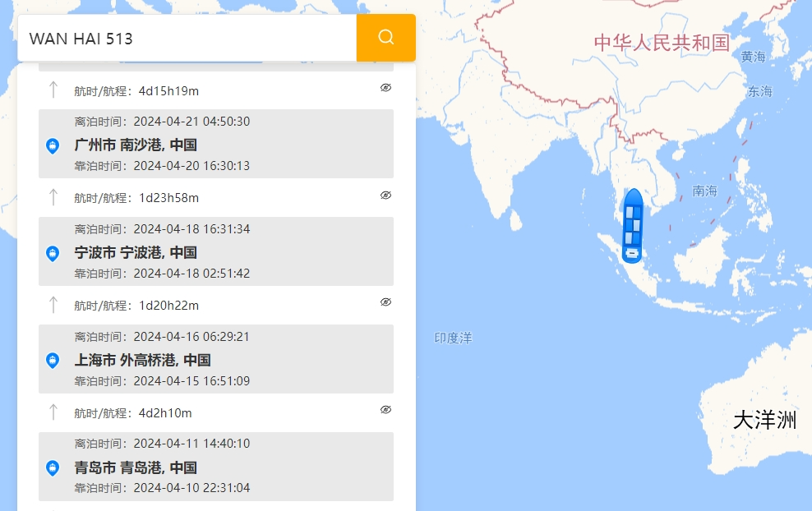Click the orange search magnifier button

tap(385, 38)
